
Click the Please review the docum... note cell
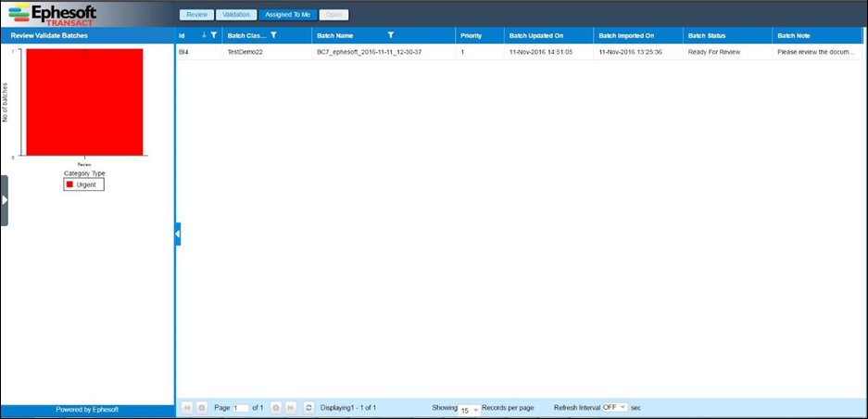pyautogui.click(x=818, y=52)
